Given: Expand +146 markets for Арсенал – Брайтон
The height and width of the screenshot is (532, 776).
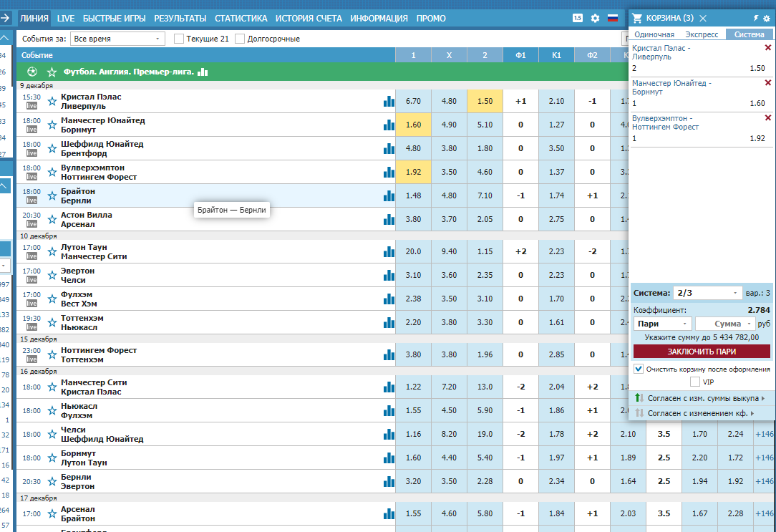Looking at the screenshot, I should (x=765, y=513).
